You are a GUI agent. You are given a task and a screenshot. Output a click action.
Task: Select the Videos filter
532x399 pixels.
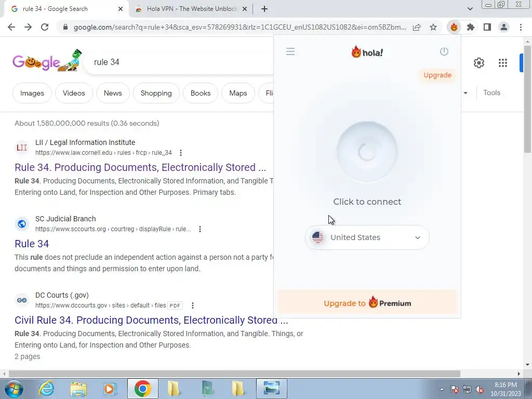click(74, 93)
